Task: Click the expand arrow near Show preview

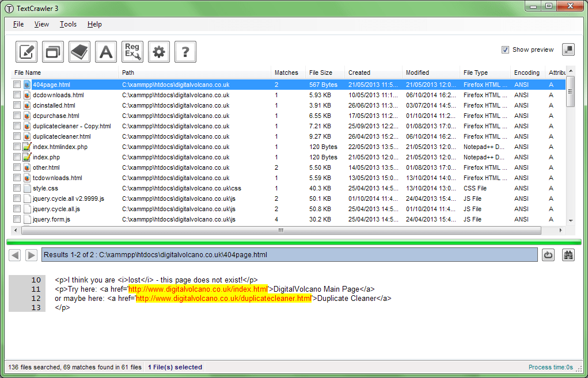Action: [568, 49]
